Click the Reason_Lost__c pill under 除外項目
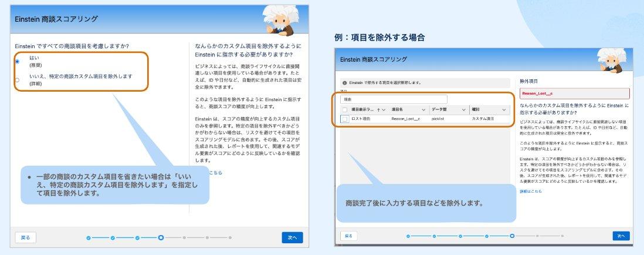The width and height of the screenshot is (644, 255). click(574, 93)
